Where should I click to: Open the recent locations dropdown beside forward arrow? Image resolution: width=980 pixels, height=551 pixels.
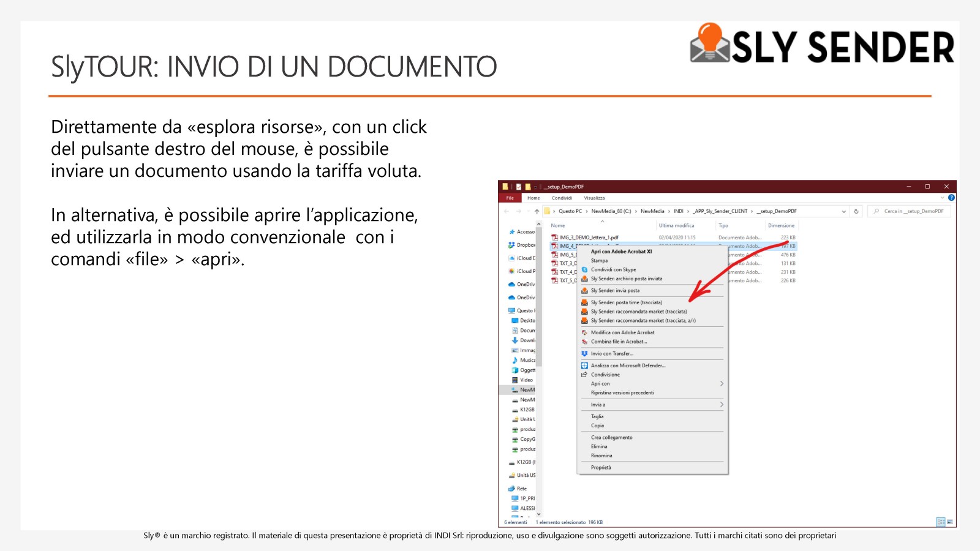coord(528,211)
